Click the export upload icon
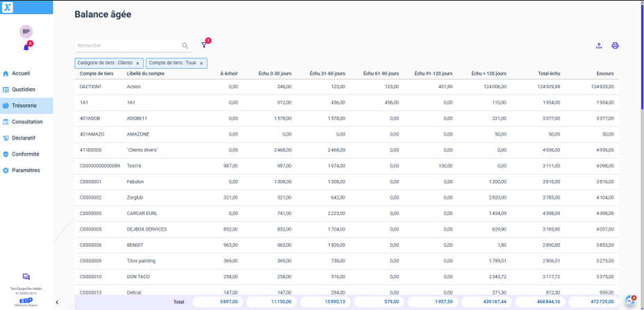644x310 pixels. (x=599, y=46)
